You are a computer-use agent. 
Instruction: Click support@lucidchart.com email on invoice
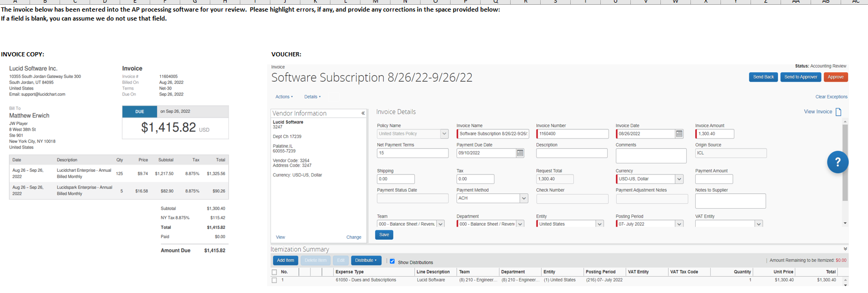pyautogui.click(x=43, y=94)
